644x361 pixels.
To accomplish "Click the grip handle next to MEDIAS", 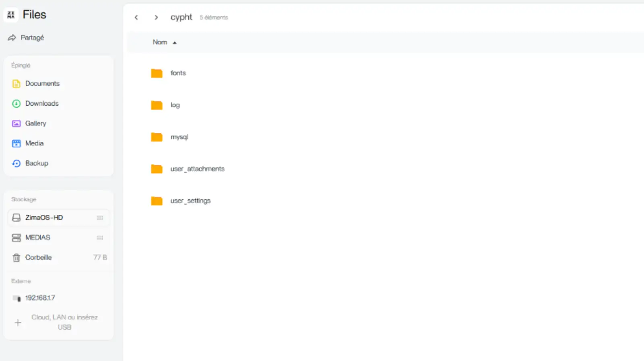I will [100, 238].
